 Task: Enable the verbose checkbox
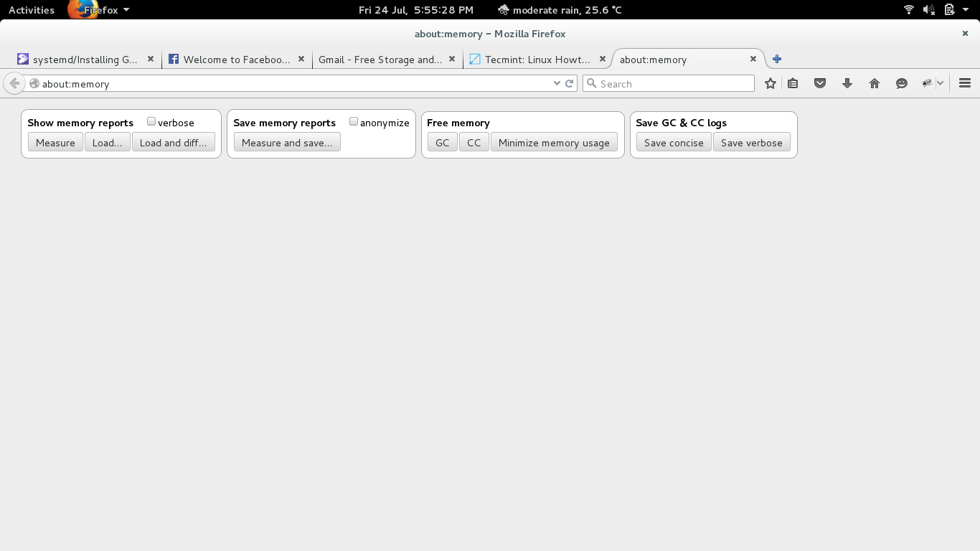[151, 121]
